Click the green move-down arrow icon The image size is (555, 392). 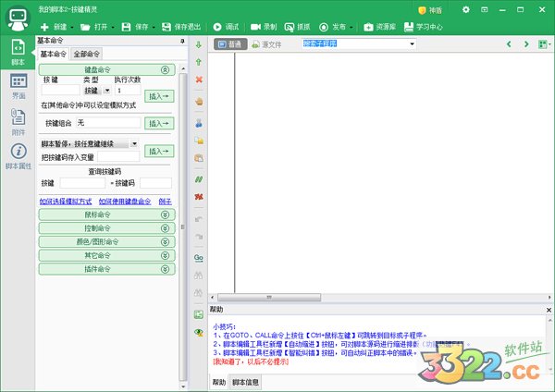tap(199, 44)
